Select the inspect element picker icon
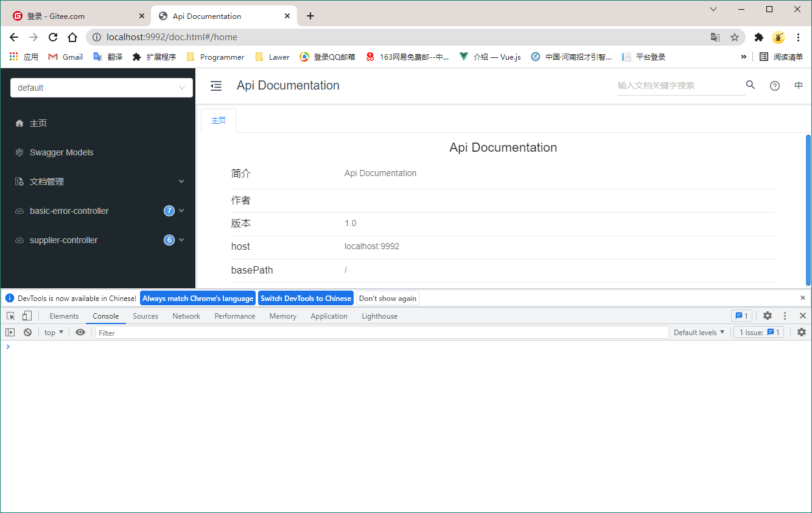This screenshot has height=513, width=812. tap(11, 316)
